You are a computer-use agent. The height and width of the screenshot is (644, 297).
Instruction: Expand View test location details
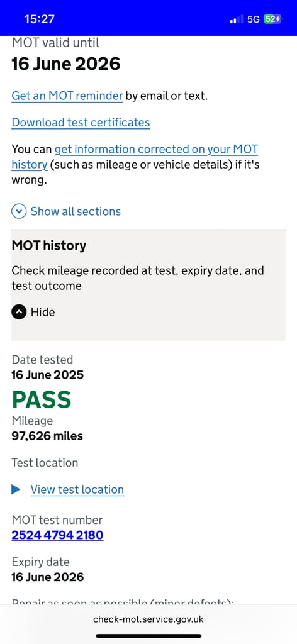pyautogui.click(x=77, y=489)
